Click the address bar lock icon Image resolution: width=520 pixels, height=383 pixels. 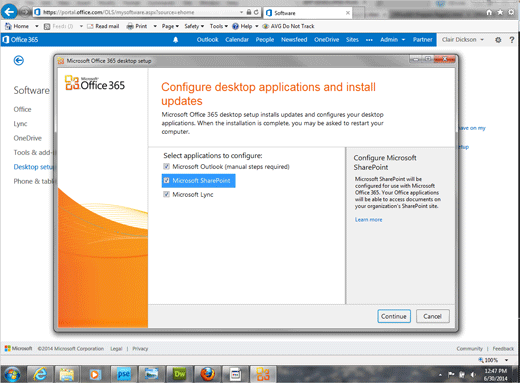(x=249, y=12)
